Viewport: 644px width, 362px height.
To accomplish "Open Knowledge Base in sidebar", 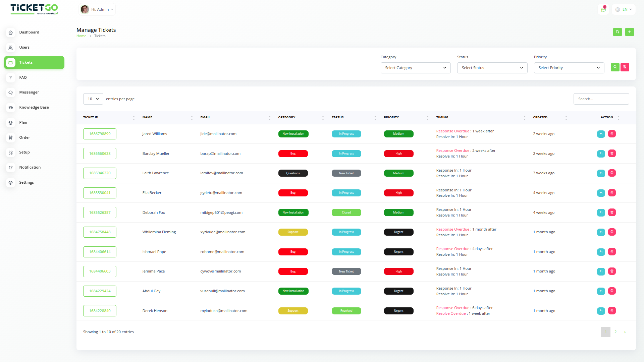I will 34,108.
